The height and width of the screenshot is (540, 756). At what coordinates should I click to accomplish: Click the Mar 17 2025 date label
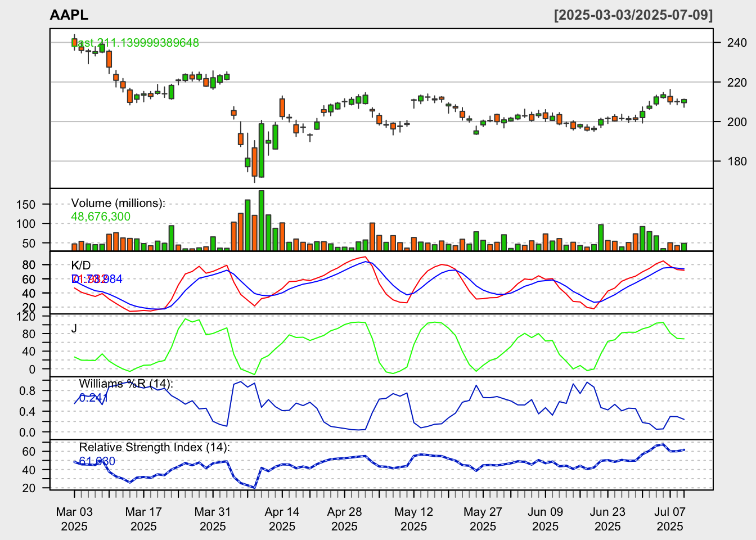[143, 519]
